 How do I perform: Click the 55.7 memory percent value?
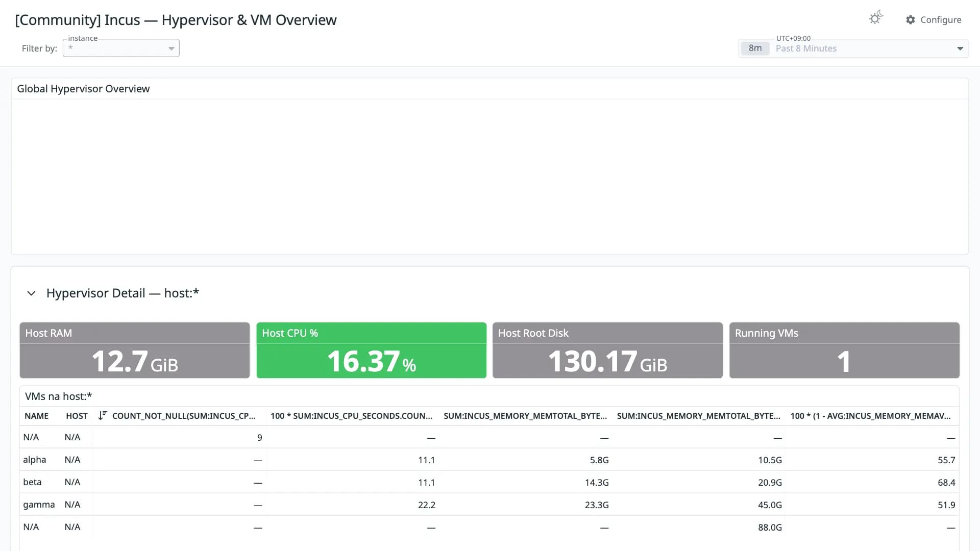click(x=946, y=460)
